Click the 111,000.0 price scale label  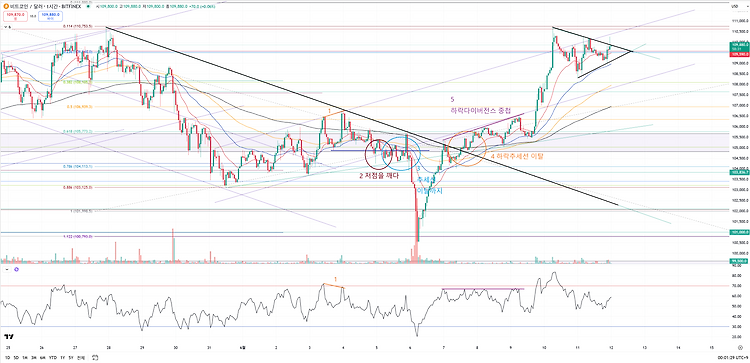coord(740,21)
